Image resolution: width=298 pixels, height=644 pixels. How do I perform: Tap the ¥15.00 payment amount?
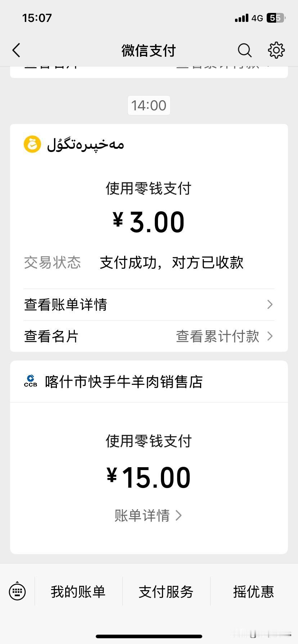pos(149,478)
